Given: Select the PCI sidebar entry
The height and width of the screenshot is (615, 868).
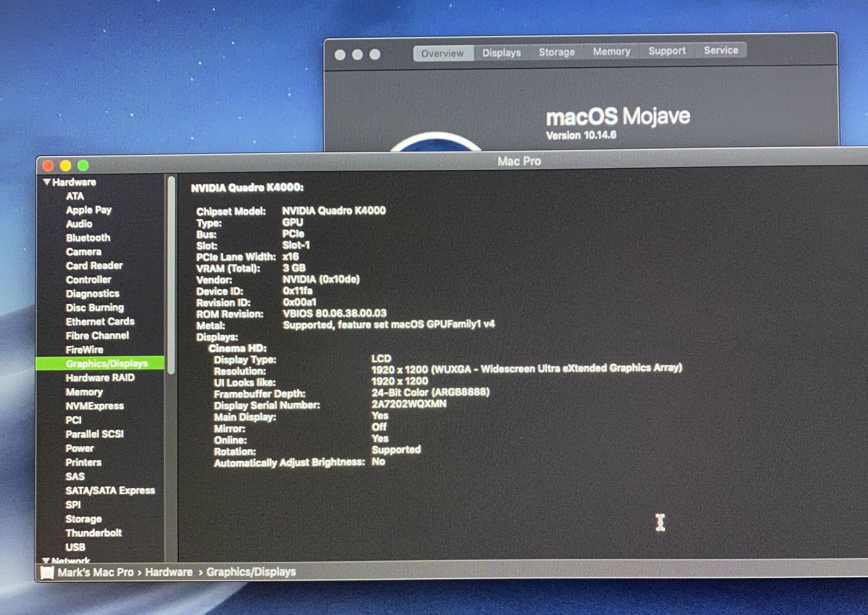Looking at the screenshot, I should point(73,420).
